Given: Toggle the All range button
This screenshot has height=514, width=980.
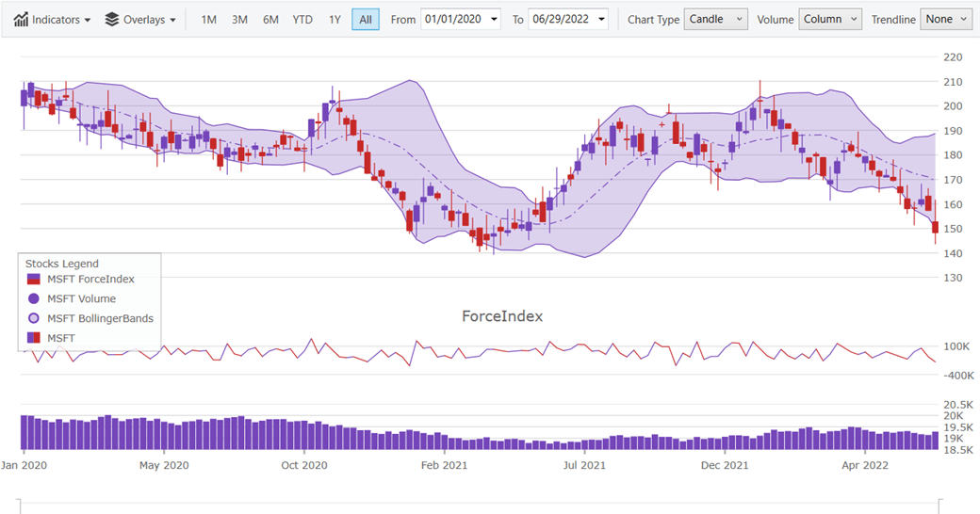Looking at the screenshot, I should [366, 20].
